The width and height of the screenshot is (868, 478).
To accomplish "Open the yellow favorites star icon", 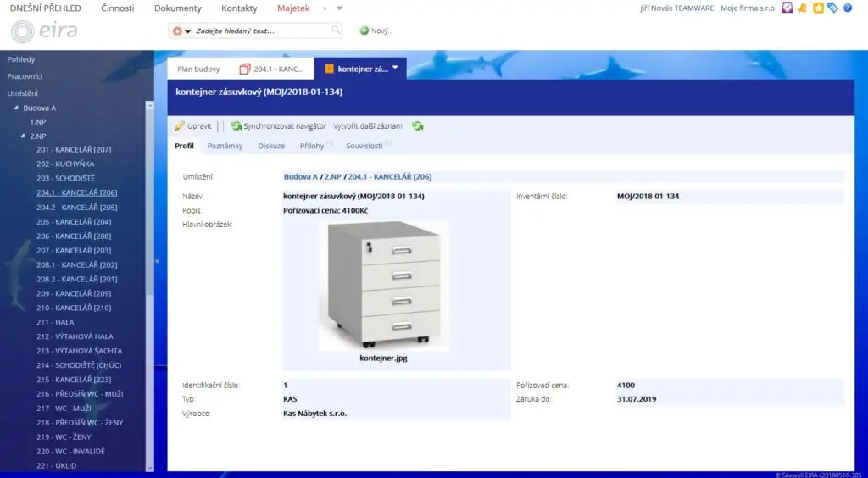I will click(x=818, y=8).
